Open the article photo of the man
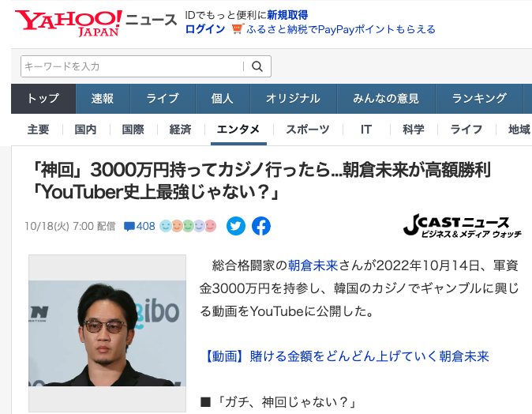This screenshot has width=532, height=414. 107,333
